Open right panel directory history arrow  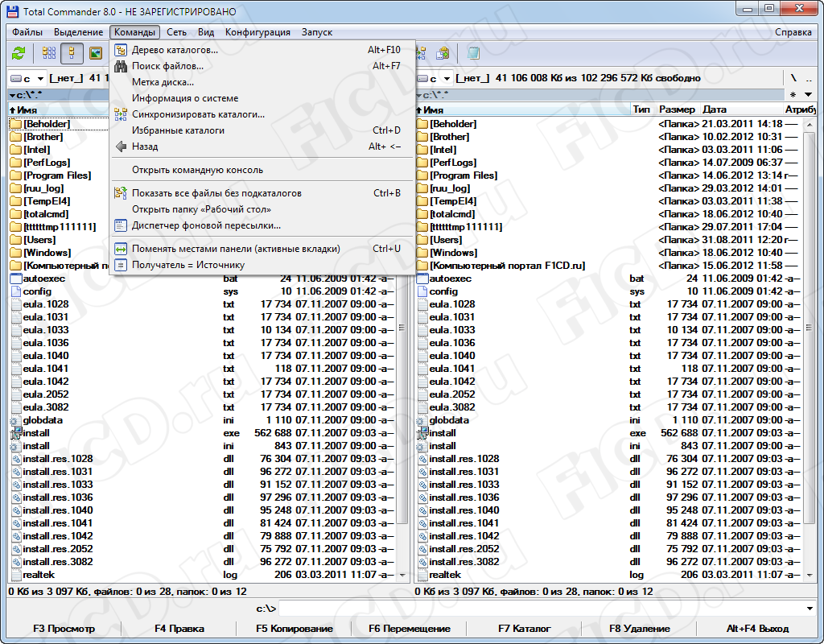point(808,95)
